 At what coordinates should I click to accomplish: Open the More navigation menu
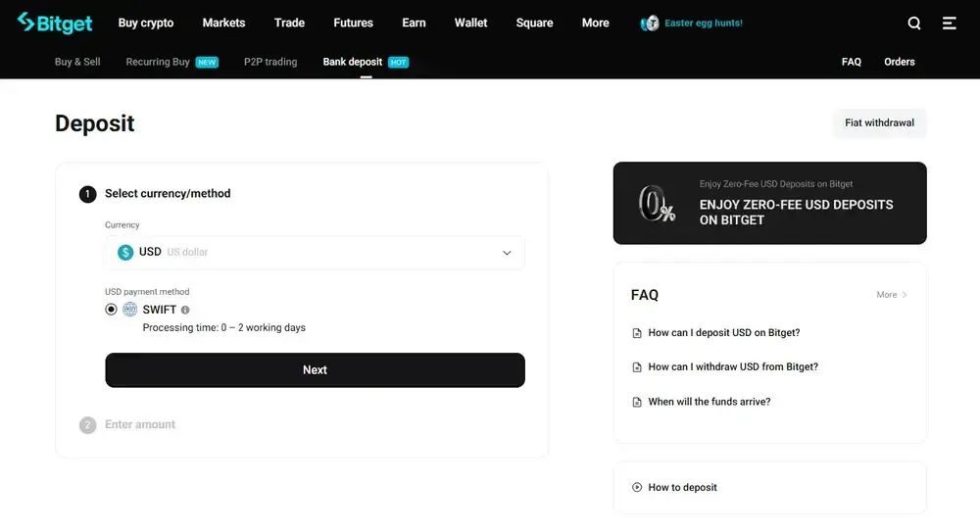click(595, 23)
